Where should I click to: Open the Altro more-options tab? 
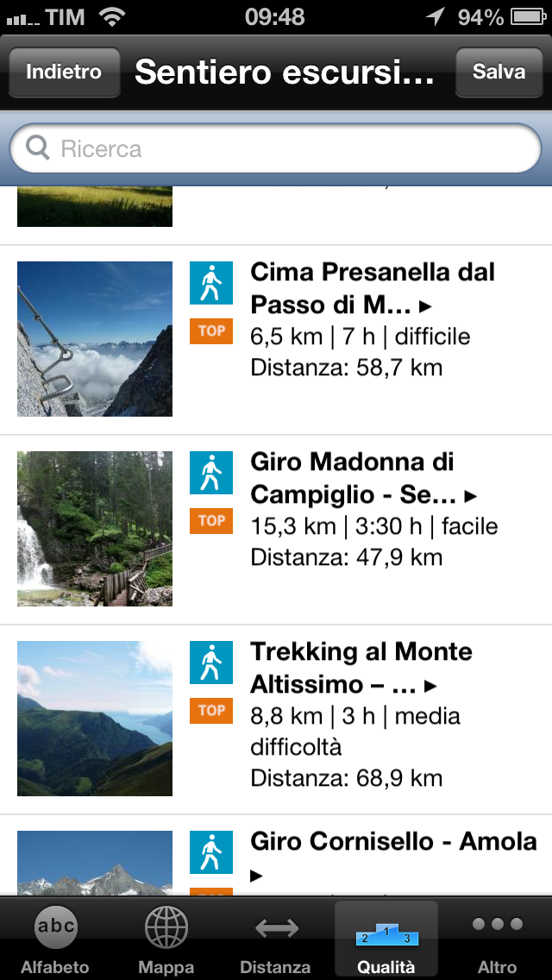497,939
